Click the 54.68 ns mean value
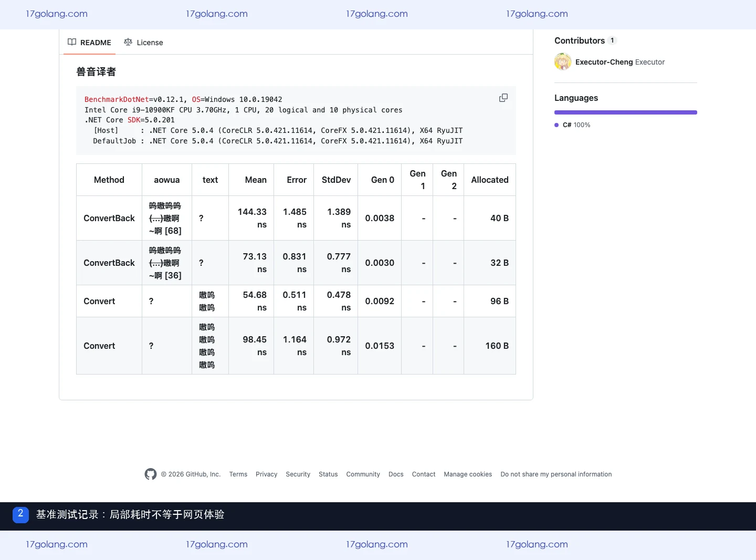Screen dimensions: 756x560 point(255,301)
